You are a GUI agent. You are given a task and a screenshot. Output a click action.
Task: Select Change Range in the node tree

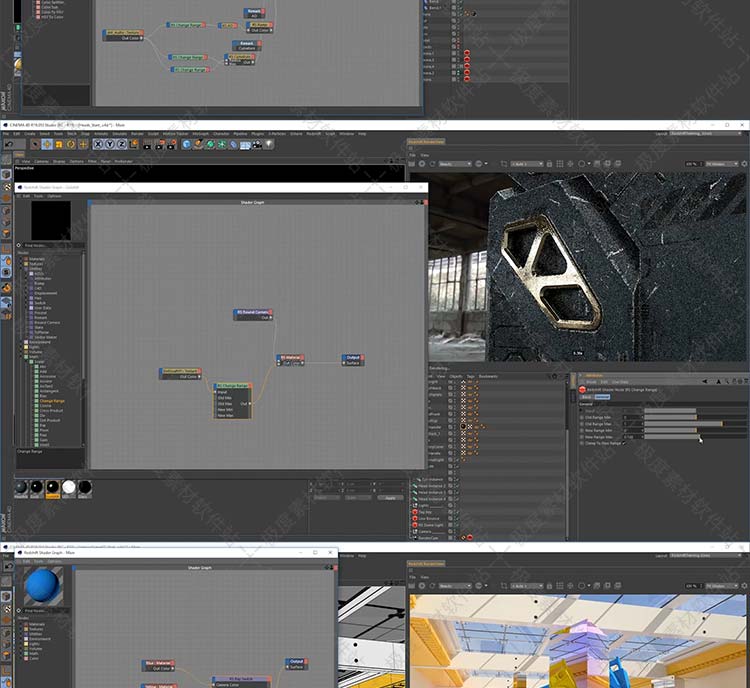tap(52, 401)
